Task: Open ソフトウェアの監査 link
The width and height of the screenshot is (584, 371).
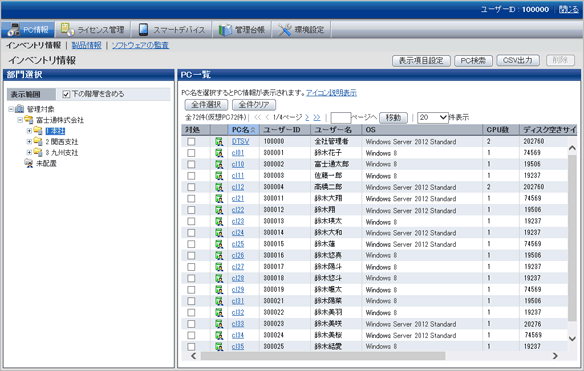Action: pyautogui.click(x=140, y=45)
